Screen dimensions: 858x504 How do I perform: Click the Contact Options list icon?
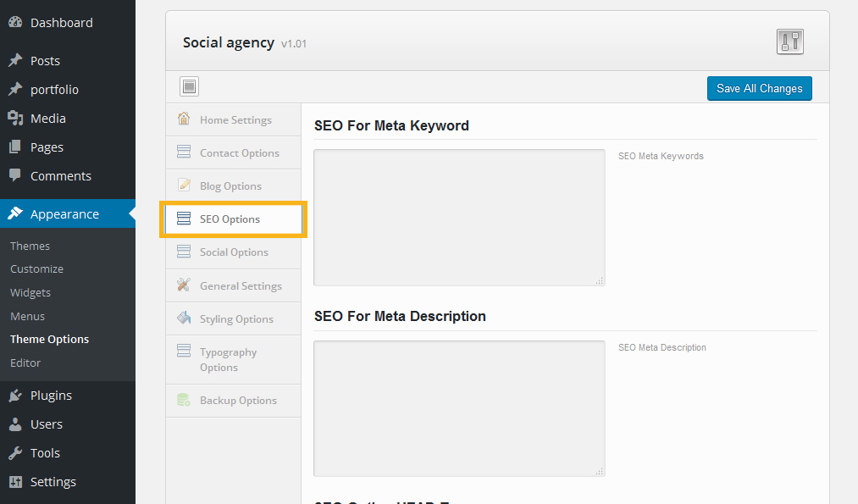pyautogui.click(x=184, y=152)
